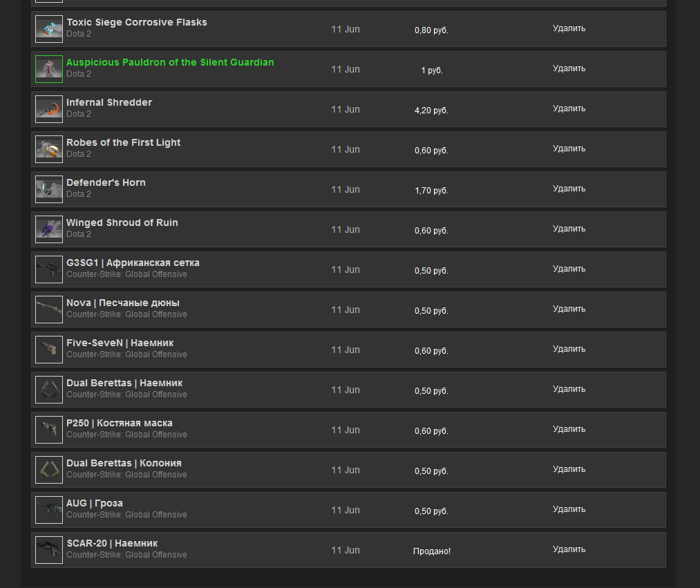
Task: Click the Robes of the First Light thumbnail
Action: (49, 149)
